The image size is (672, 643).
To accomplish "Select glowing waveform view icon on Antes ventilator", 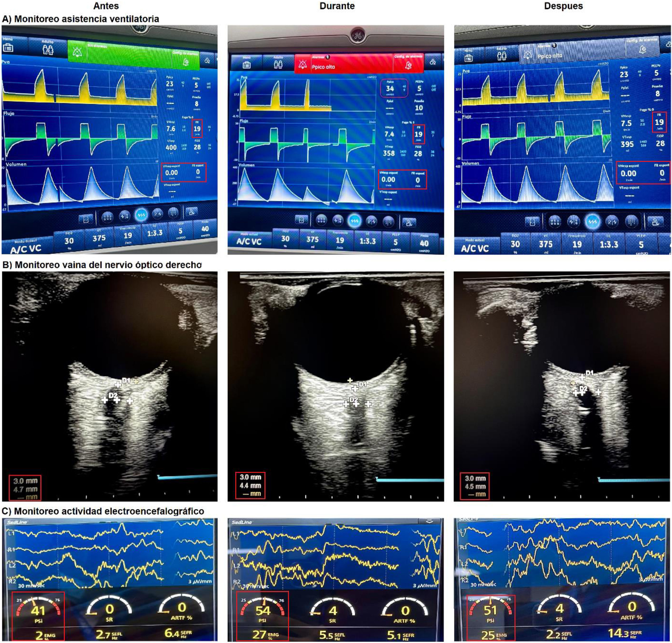I will 141,215.
